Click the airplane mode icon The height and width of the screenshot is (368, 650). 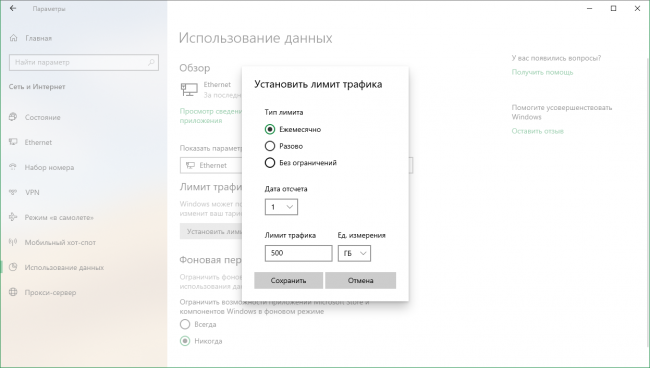13,217
